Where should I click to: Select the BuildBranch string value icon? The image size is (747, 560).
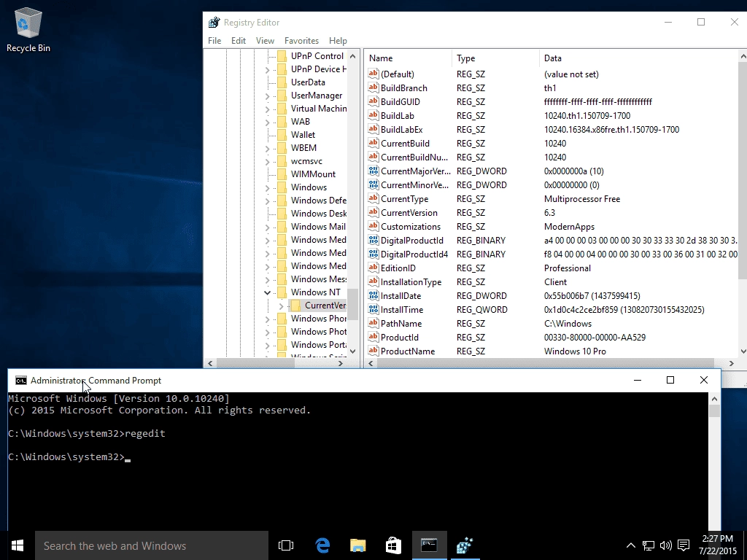click(373, 87)
